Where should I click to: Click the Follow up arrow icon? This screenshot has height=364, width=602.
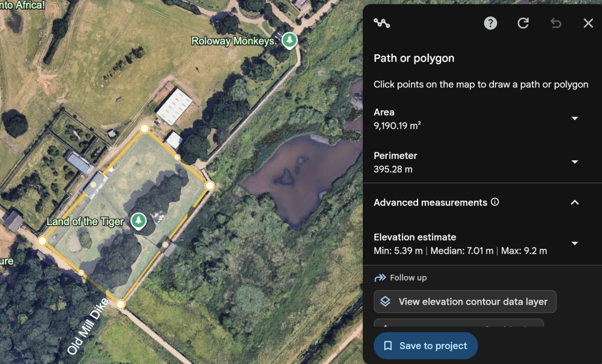point(380,278)
